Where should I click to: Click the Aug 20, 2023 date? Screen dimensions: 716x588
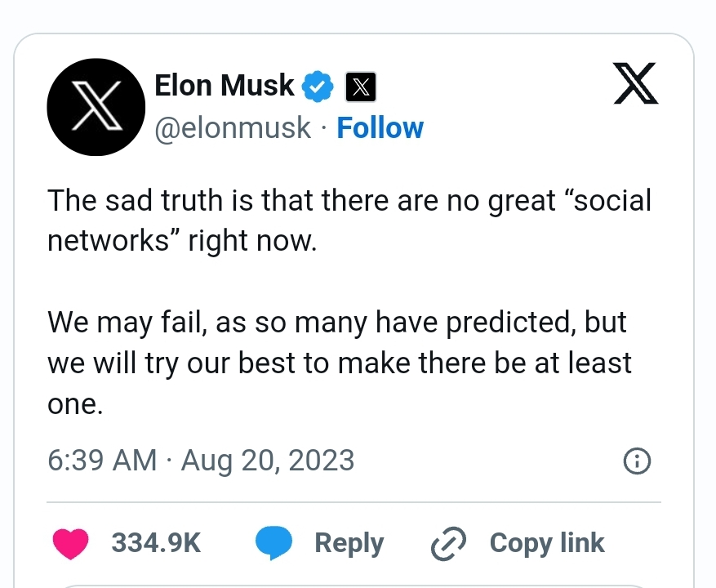[268, 461]
